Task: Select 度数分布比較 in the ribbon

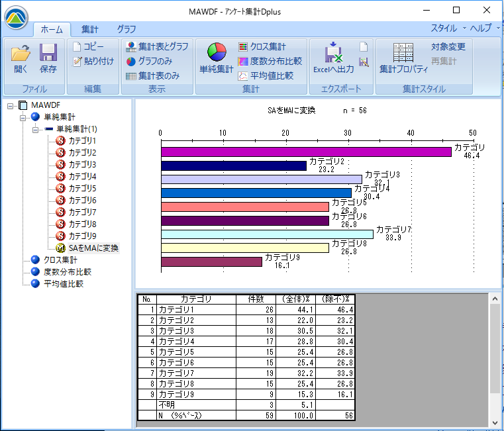Action: [x=270, y=62]
